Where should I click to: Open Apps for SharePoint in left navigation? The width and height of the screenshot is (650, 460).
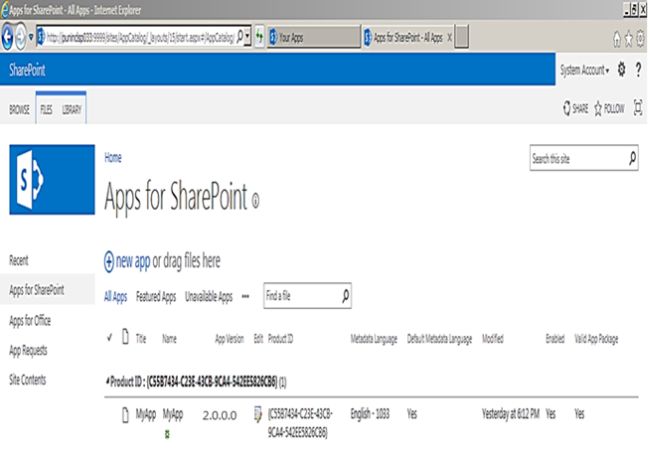pyautogui.click(x=36, y=290)
